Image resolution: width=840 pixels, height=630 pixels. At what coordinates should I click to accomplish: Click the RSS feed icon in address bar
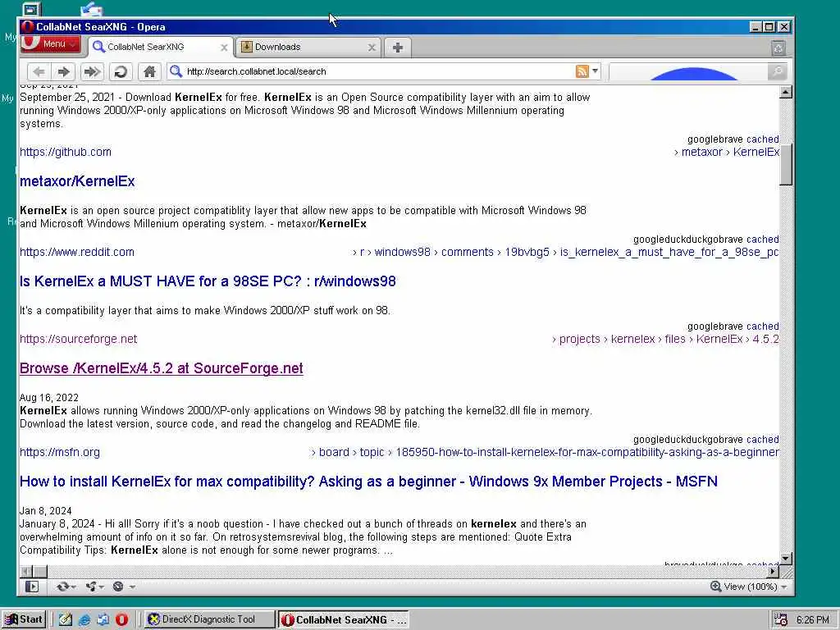(x=582, y=71)
